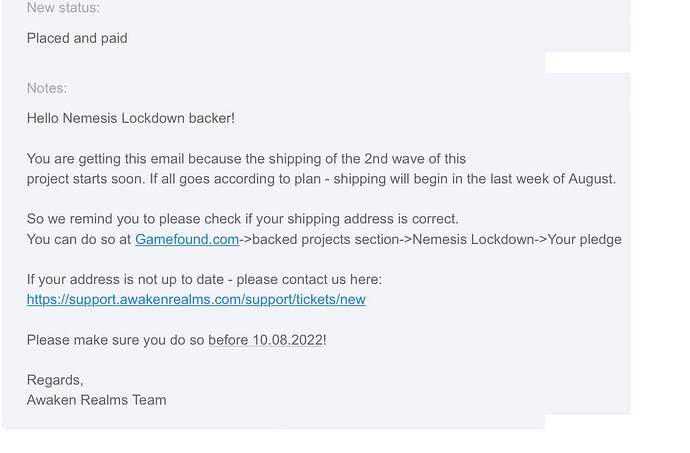Click the 'Awaken Realms Team' signature line
Image resolution: width=690 pixels, height=453 pixels.
(x=96, y=400)
